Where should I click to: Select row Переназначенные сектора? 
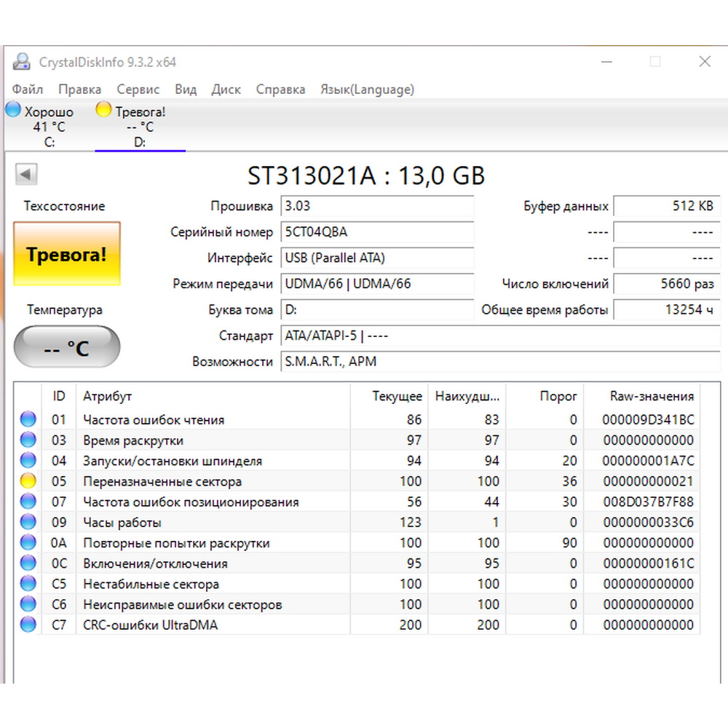[x=357, y=480]
